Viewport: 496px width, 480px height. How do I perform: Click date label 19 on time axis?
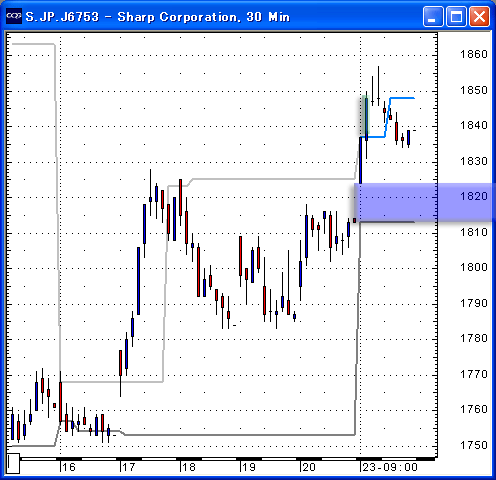(249, 467)
